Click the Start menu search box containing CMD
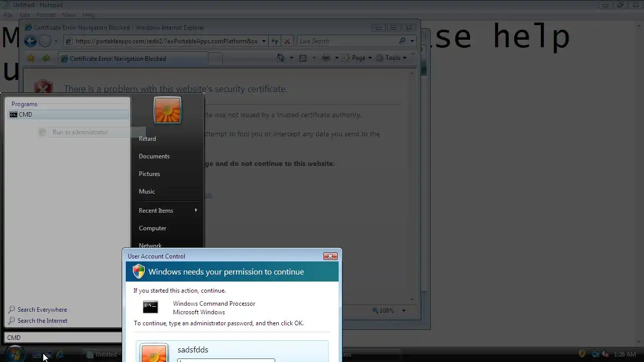 tap(63, 338)
